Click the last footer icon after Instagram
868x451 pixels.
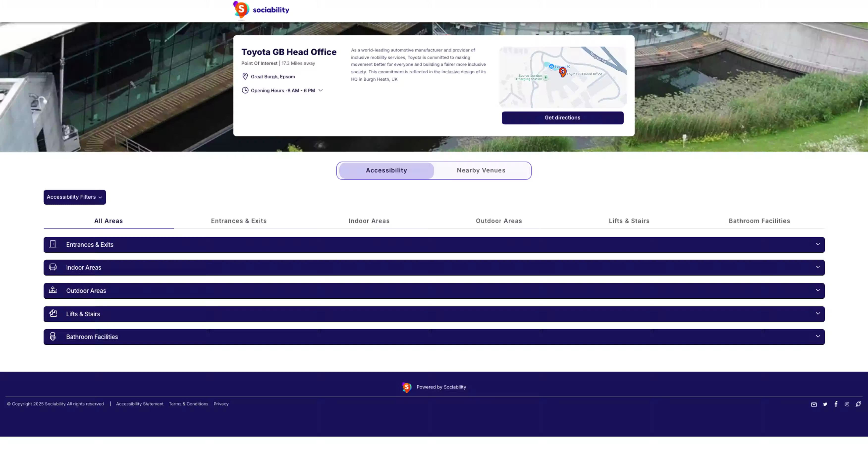[x=858, y=404]
